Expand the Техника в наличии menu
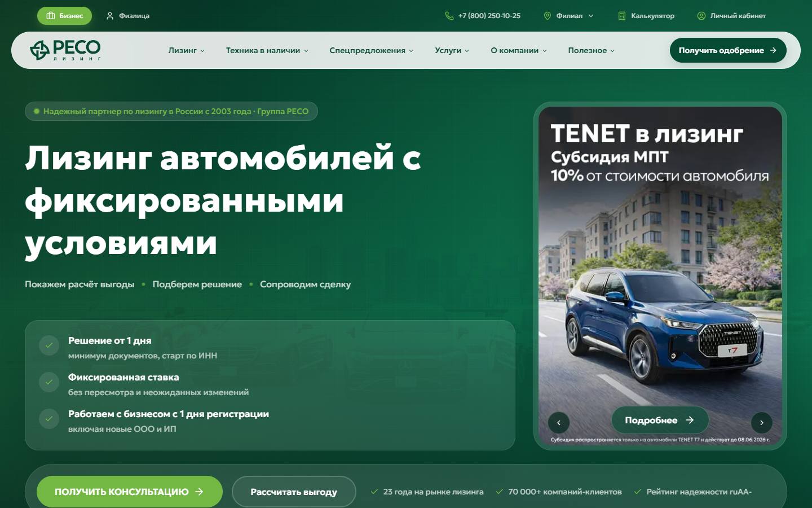 [x=267, y=50]
